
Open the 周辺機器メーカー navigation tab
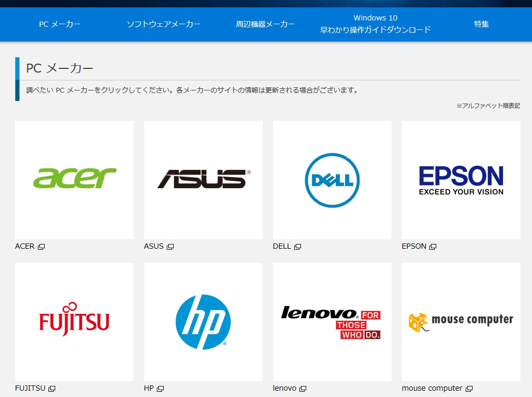[x=265, y=24]
